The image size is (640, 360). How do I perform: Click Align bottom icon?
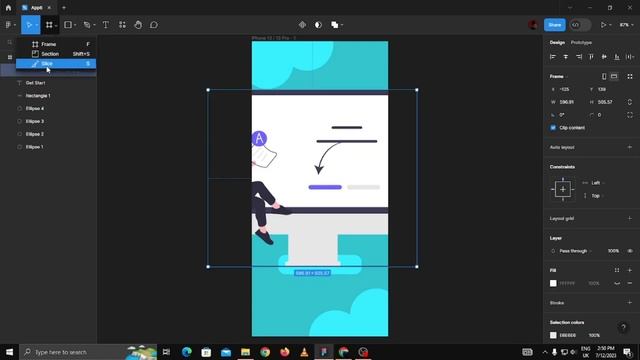pyautogui.click(x=617, y=57)
